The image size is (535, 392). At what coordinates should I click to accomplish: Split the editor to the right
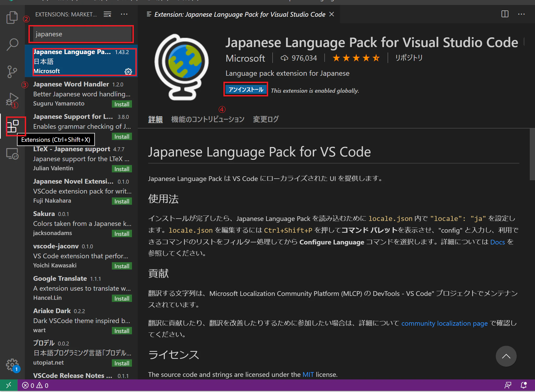point(505,14)
